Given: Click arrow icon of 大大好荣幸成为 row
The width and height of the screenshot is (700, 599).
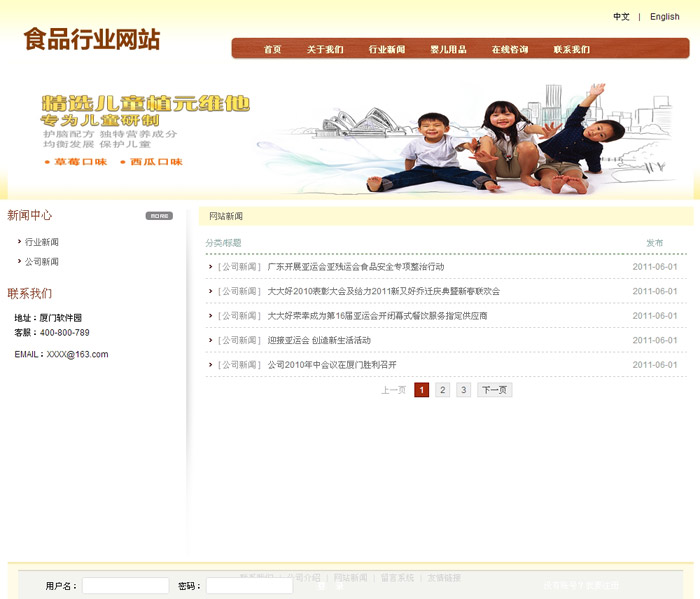Looking at the screenshot, I should tap(210, 316).
